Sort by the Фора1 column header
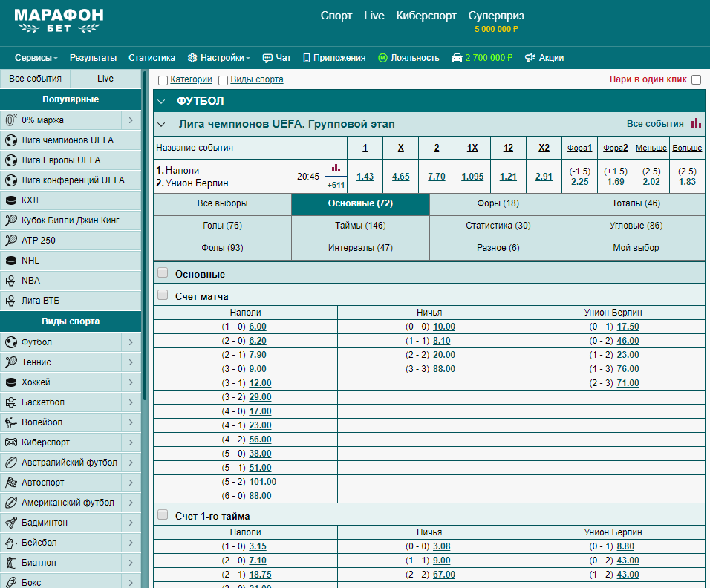710x588 pixels. click(579, 148)
